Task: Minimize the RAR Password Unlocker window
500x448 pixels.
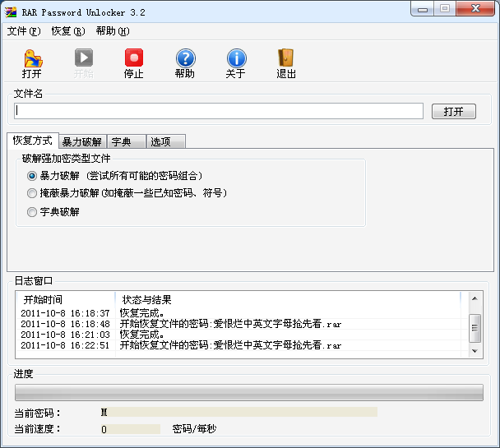Action: [x=422, y=9]
